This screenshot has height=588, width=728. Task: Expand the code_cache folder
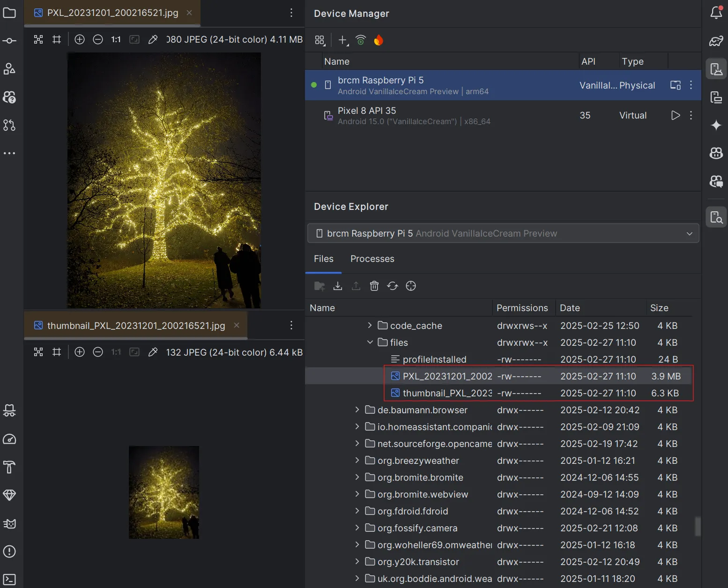click(x=370, y=325)
